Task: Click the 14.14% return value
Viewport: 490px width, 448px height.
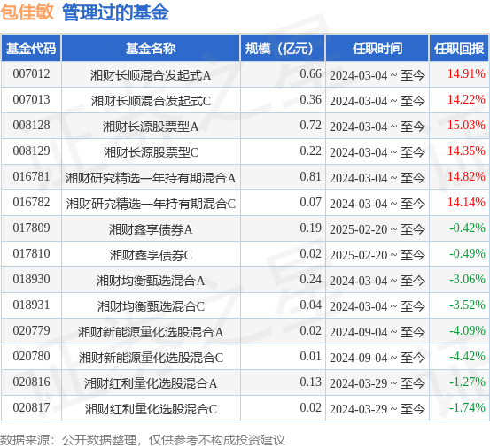Action: tap(466, 202)
